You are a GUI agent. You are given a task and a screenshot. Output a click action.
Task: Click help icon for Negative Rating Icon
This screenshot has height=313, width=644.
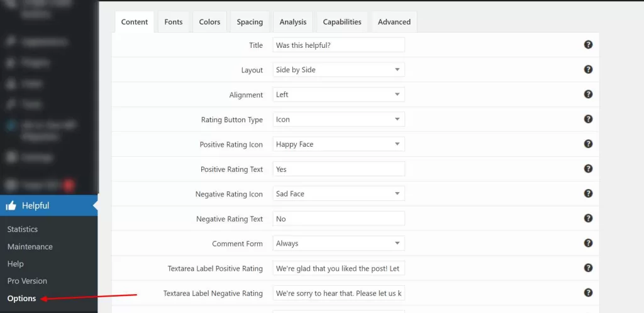click(x=588, y=193)
